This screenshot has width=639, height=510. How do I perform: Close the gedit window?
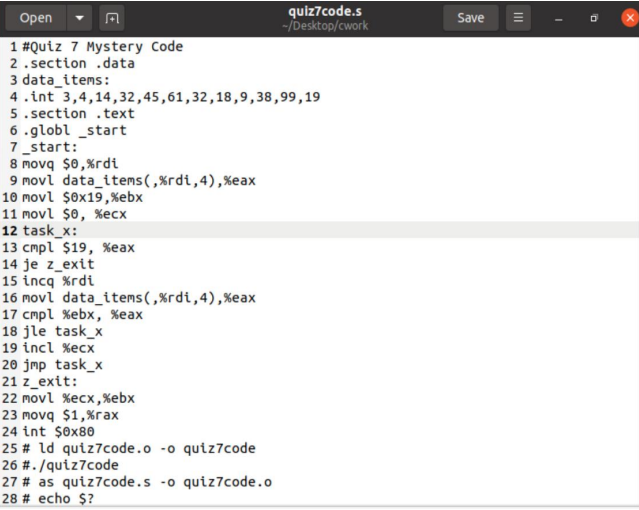[x=630, y=18]
